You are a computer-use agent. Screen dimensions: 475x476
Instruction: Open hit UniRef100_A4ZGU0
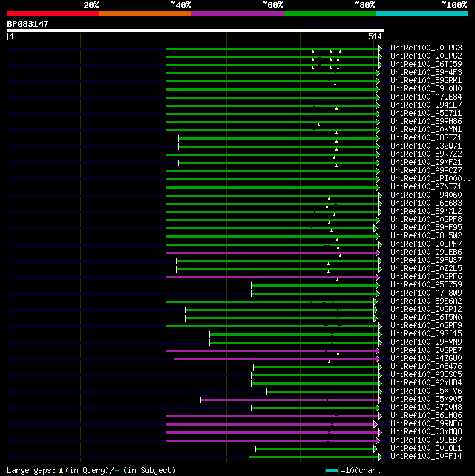tap(426, 359)
